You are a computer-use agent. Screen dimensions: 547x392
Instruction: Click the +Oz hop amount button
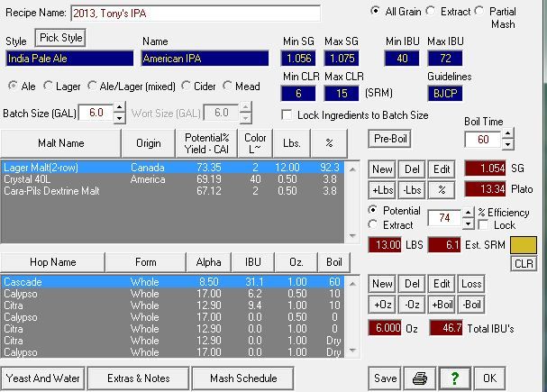click(382, 304)
